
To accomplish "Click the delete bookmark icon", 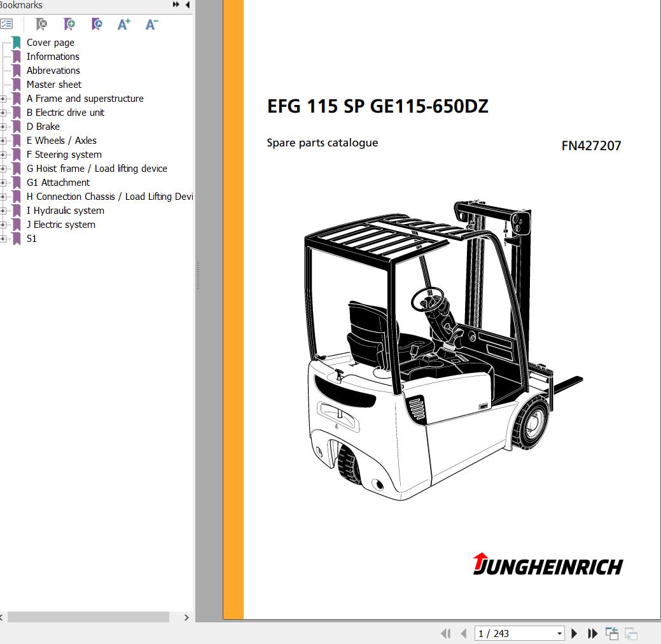I will [x=41, y=24].
